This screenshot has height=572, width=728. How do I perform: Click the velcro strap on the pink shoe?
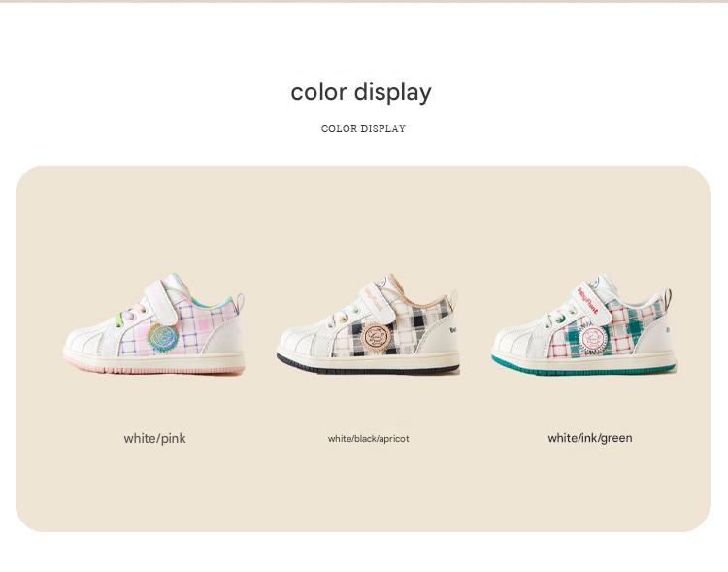162,302
